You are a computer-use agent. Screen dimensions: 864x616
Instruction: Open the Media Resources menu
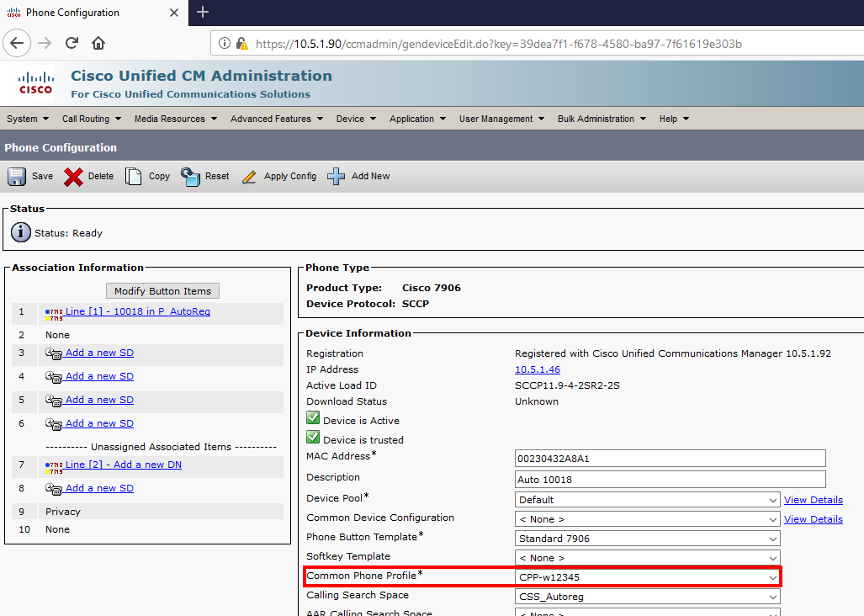coord(176,119)
